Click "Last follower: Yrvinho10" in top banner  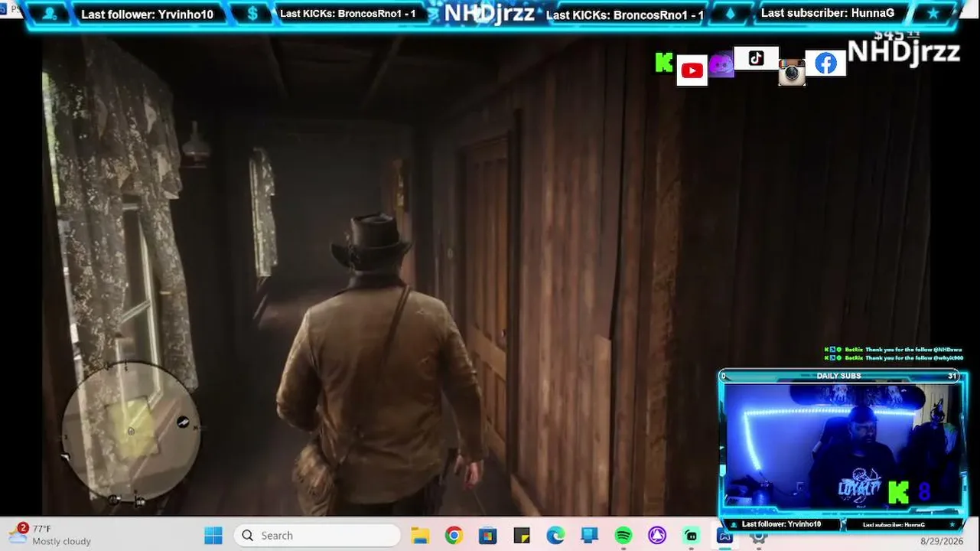[147, 15]
